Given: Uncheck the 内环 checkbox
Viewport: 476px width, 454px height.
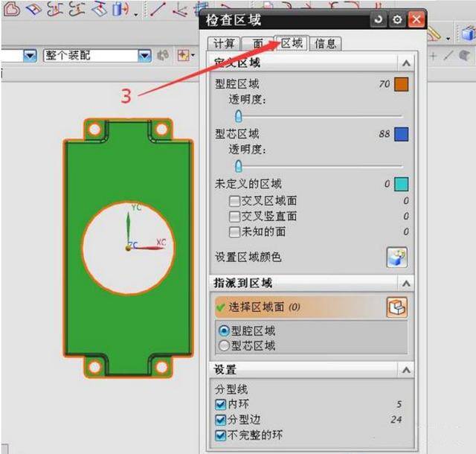Looking at the screenshot, I should coord(220,404).
